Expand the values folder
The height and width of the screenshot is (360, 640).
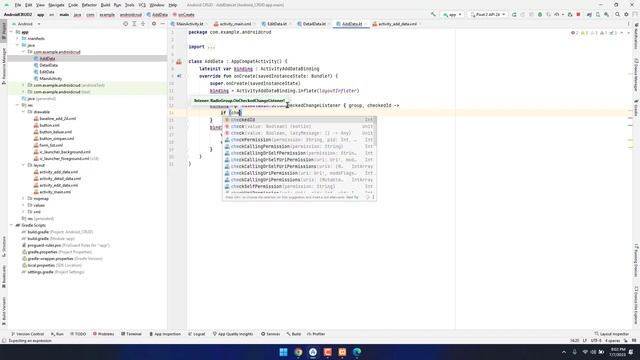click(24, 205)
